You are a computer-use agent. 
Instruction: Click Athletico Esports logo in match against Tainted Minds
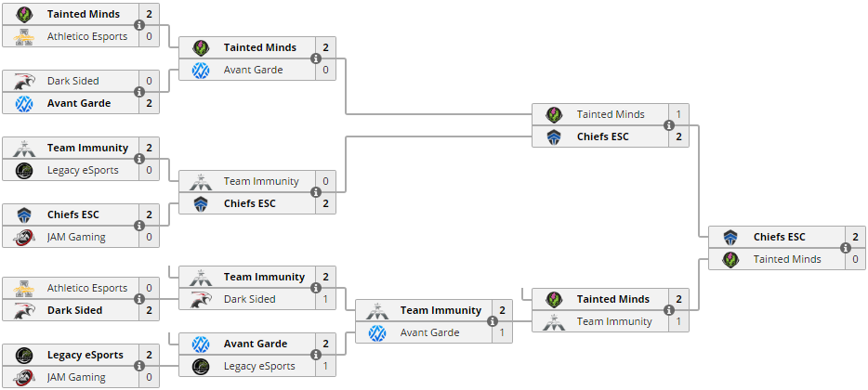[x=24, y=36]
